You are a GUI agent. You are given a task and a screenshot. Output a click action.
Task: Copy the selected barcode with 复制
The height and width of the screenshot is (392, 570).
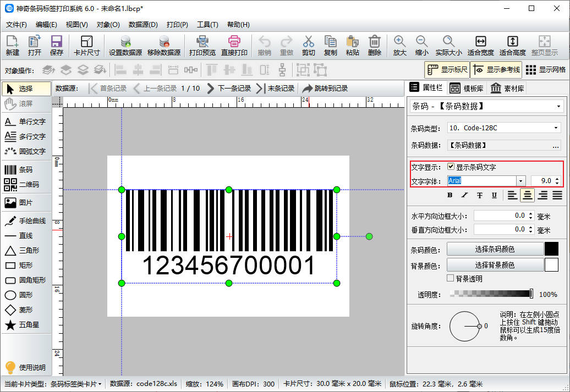point(331,46)
